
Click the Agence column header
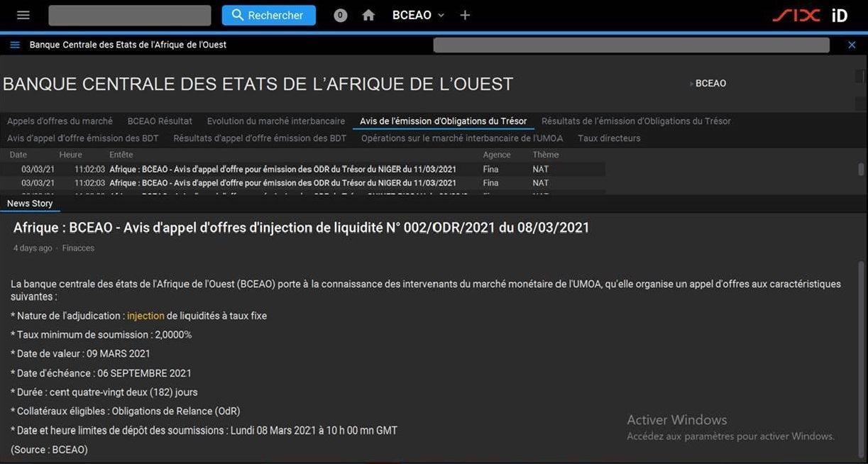(497, 155)
